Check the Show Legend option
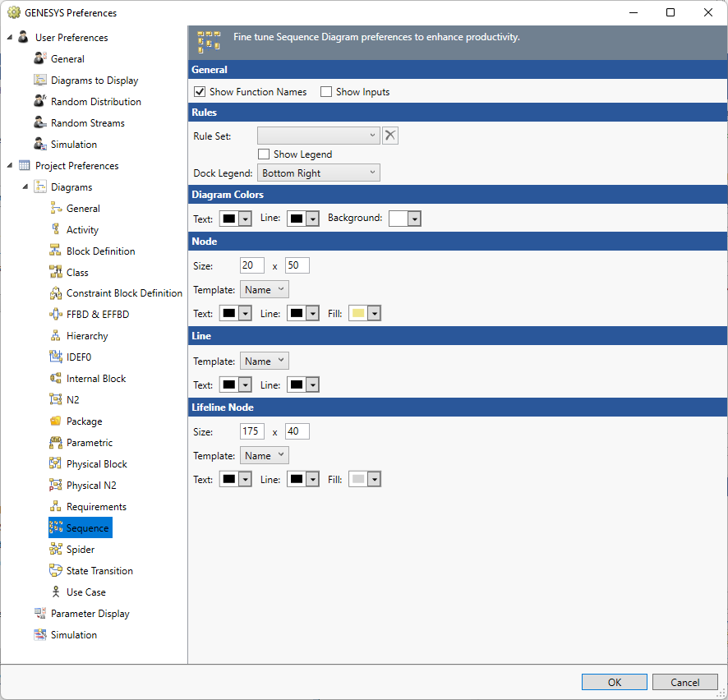The height and width of the screenshot is (700, 728). click(264, 154)
